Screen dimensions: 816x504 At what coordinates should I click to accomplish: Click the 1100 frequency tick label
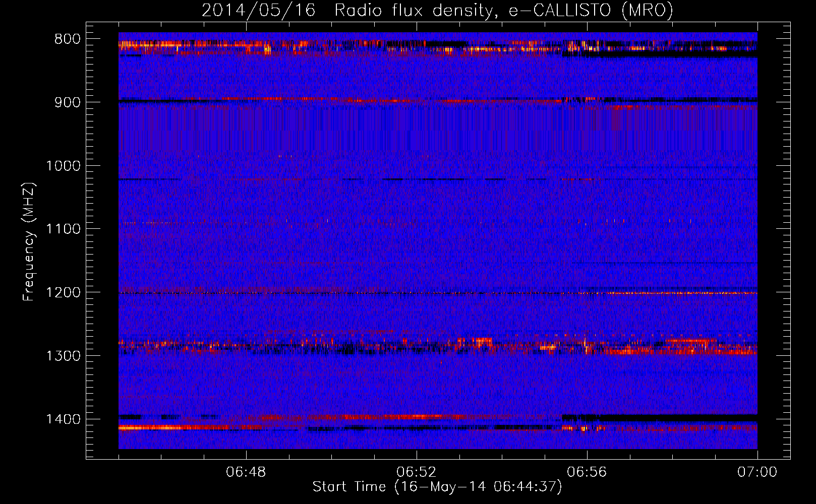point(63,229)
